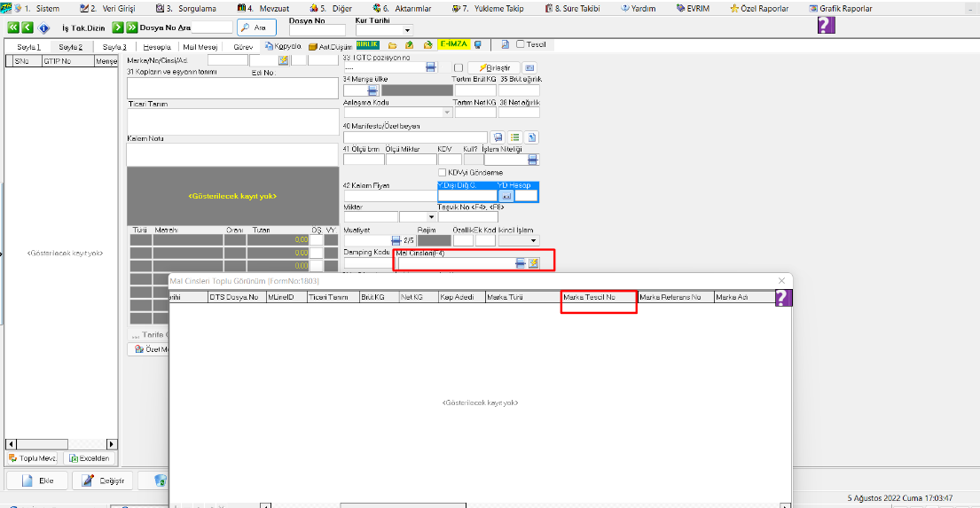Screen dimensions: 980x508
Task: Open lookup for Muafiyet field
Action: click(396, 240)
